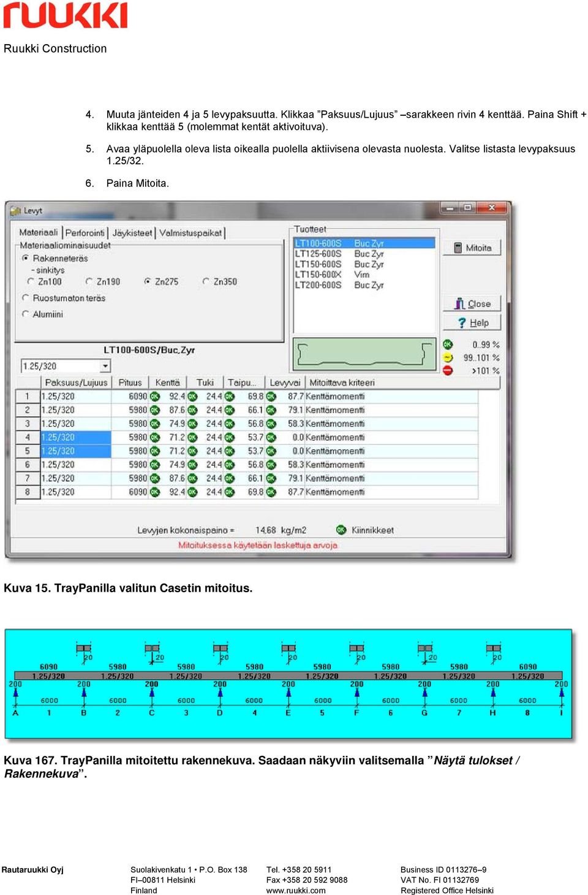Click row 7 Taipuma OK icon after 66.1
This screenshot has height=895, width=588.
[271, 478]
